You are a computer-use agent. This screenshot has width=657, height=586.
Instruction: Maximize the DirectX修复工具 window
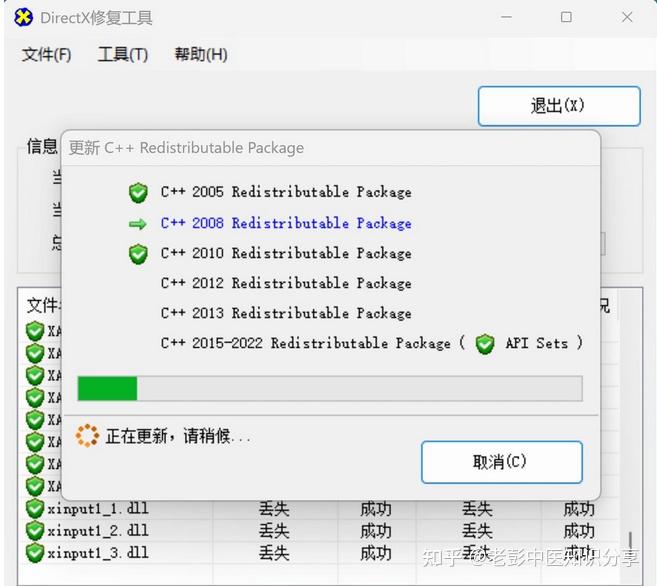point(566,17)
